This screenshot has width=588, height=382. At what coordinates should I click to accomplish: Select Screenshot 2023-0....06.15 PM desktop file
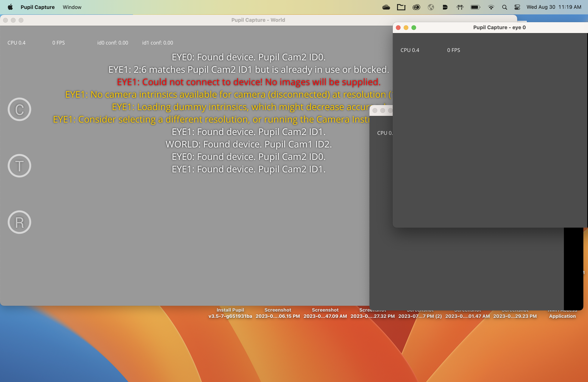(278, 313)
